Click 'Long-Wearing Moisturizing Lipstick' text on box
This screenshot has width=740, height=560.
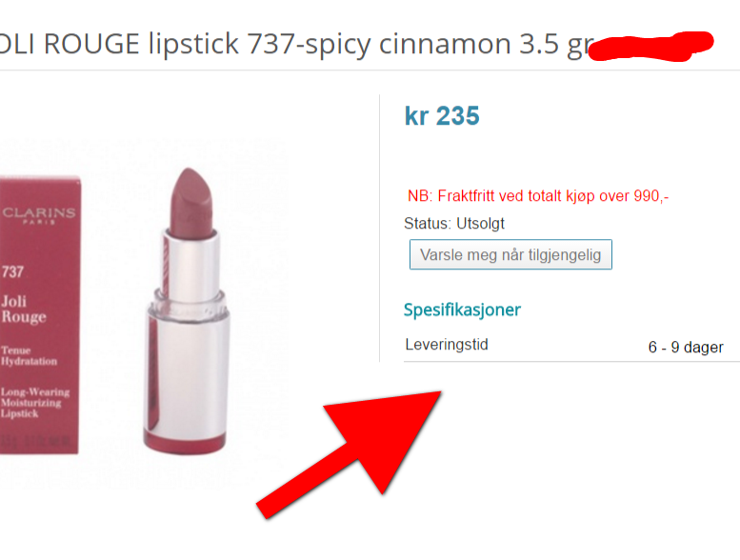click(35, 403)
